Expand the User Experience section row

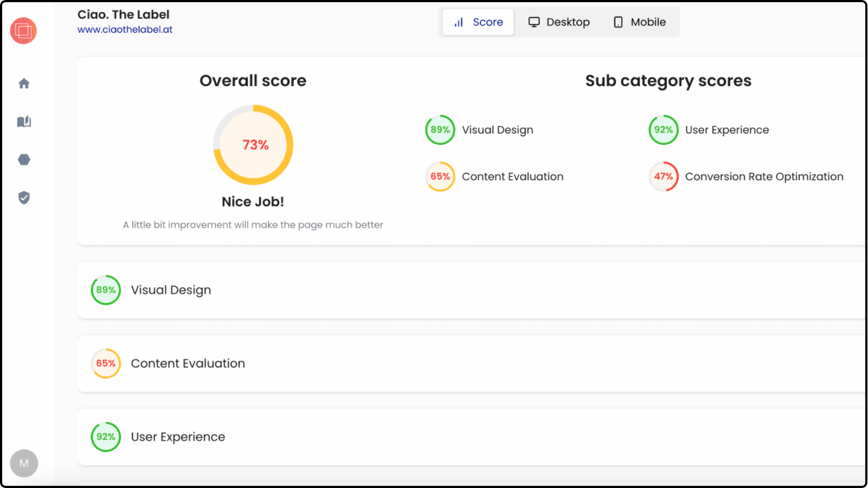tap(471, 437)
